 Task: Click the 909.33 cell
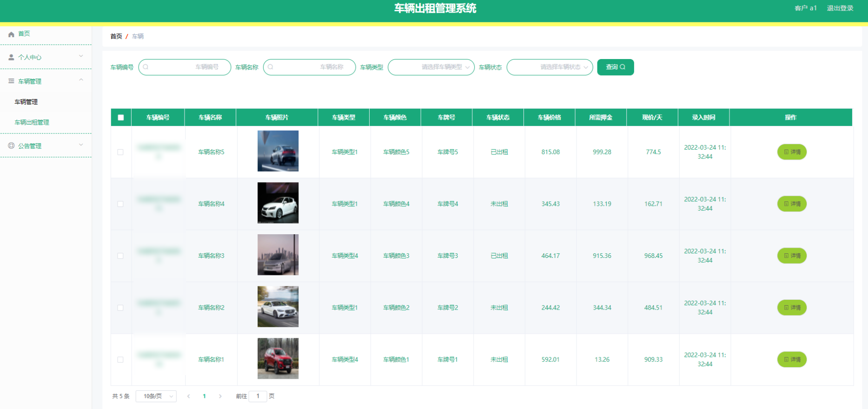(x=653, y=359)
